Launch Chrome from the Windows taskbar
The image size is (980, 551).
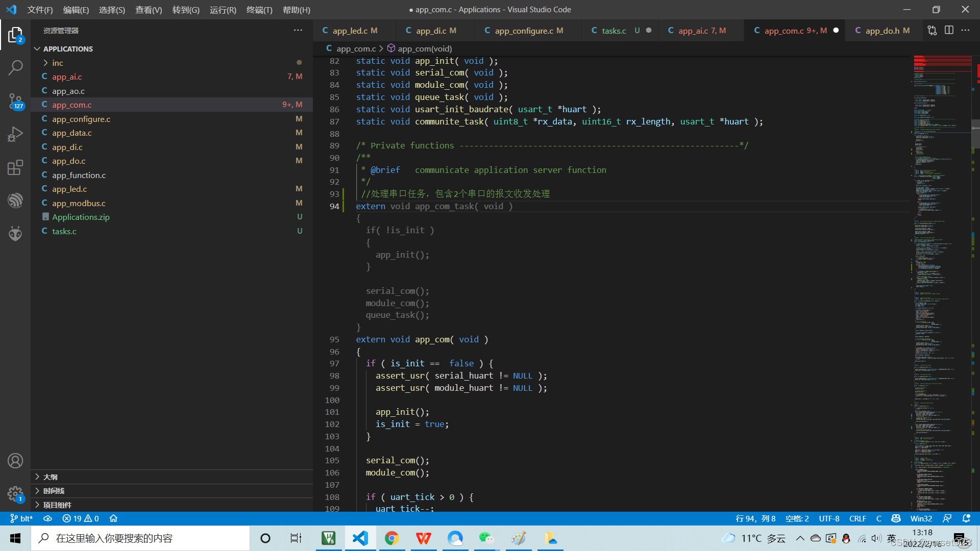click(x=392, y=538)
